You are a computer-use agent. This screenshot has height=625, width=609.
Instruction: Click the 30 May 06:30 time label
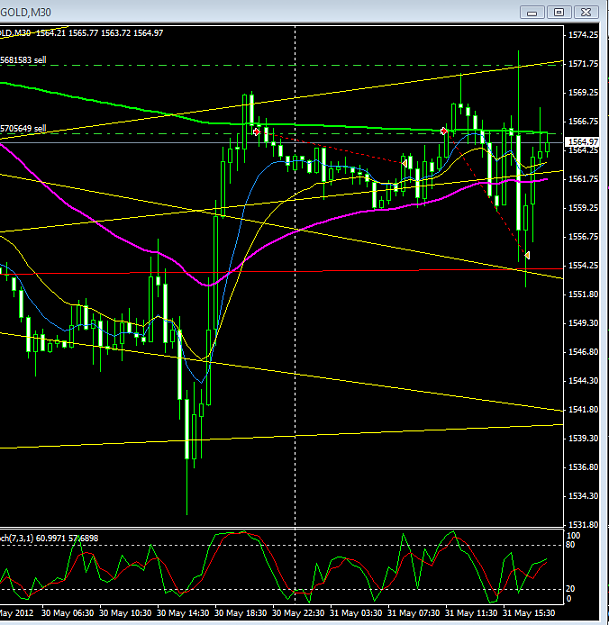tap(67, 613)
